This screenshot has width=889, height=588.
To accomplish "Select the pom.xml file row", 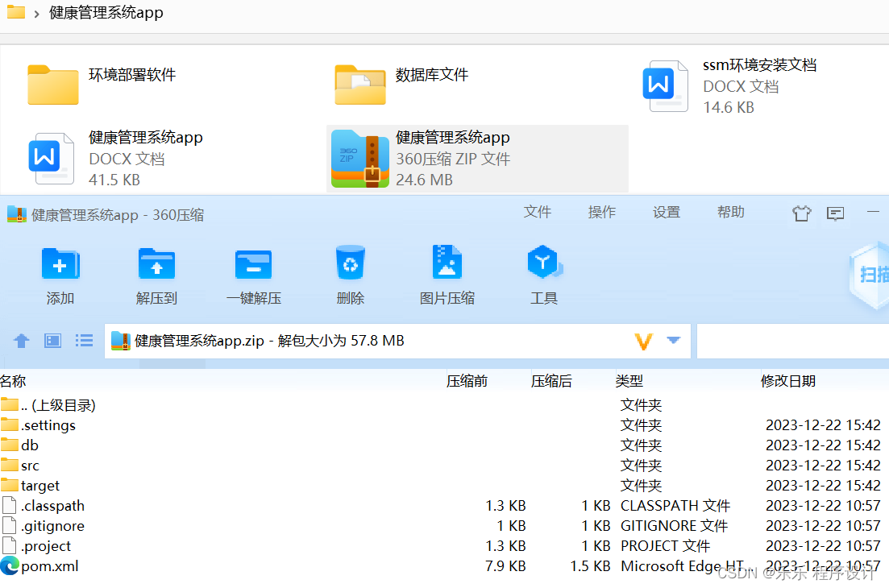I will coord(445,566).
